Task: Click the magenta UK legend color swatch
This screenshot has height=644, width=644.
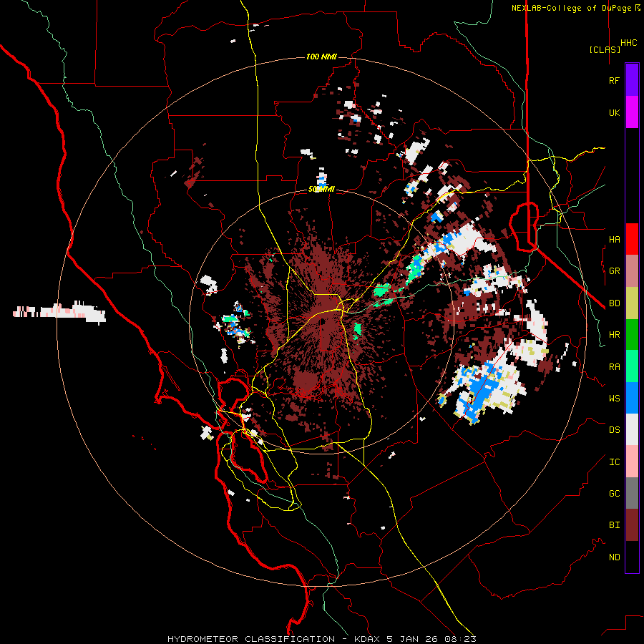Action: (x=632, y=112)
